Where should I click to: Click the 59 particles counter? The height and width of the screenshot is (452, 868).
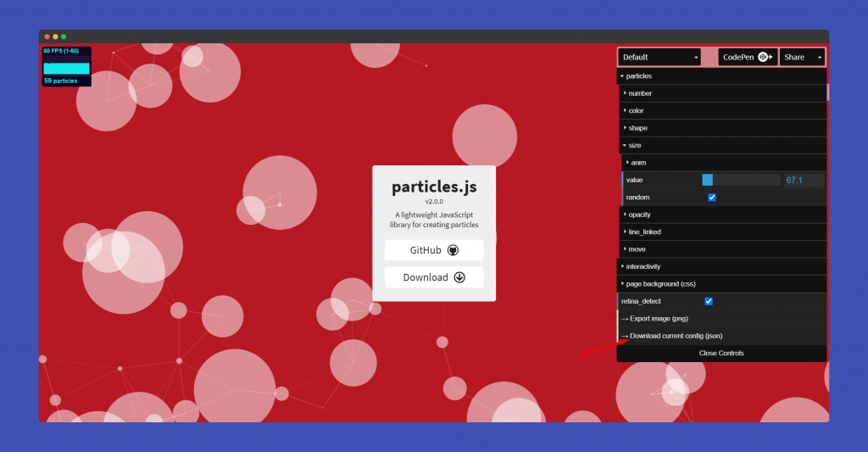66,81
